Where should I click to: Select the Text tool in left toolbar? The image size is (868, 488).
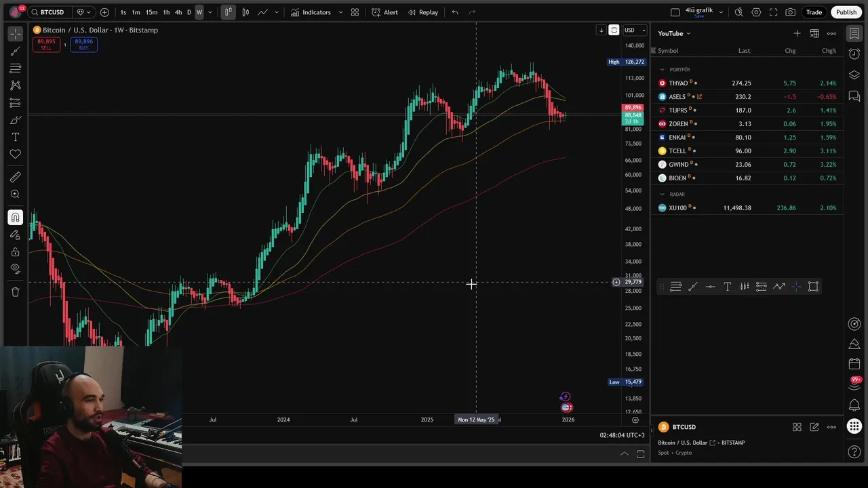coord(15,137)
